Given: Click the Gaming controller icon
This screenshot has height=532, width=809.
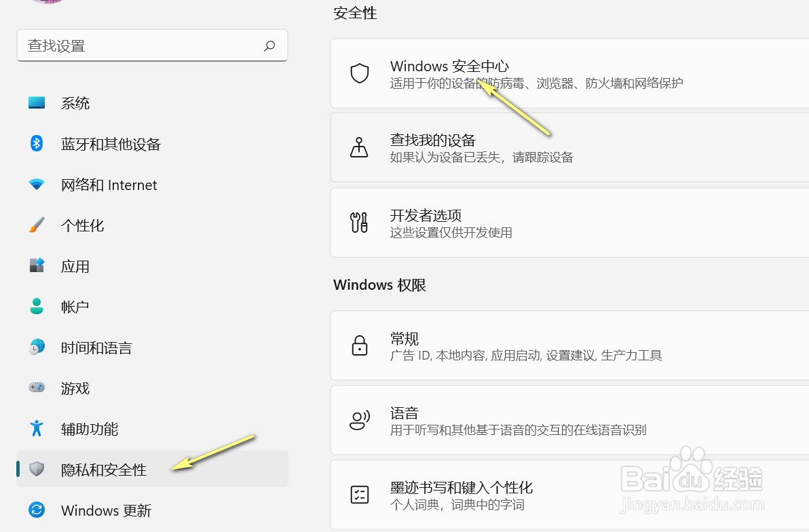Looking at the screenshot, I should (37, 387).
